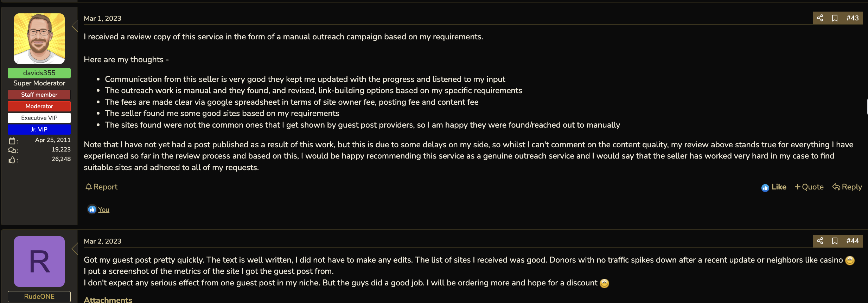Open RudeONE username profile link
Image resolution: width=868 pixels, height=303 pixels.
(39, 296)
